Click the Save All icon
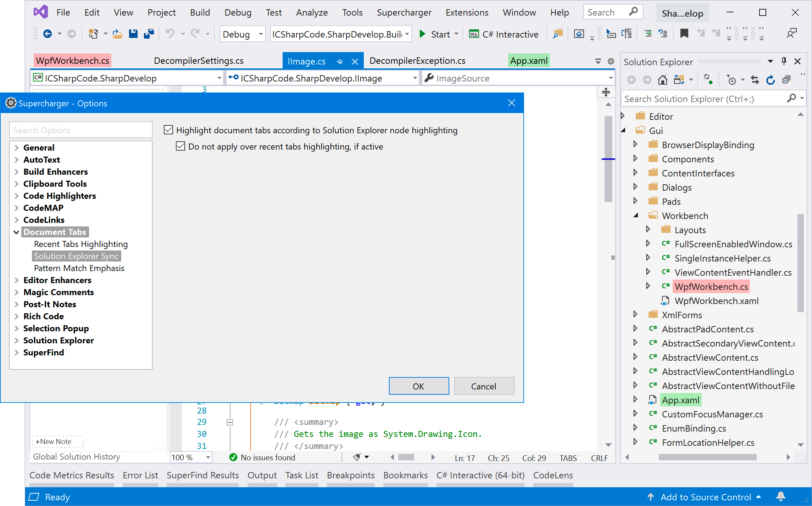The width and height of the screenshot is (812, 506). (149, 34)
